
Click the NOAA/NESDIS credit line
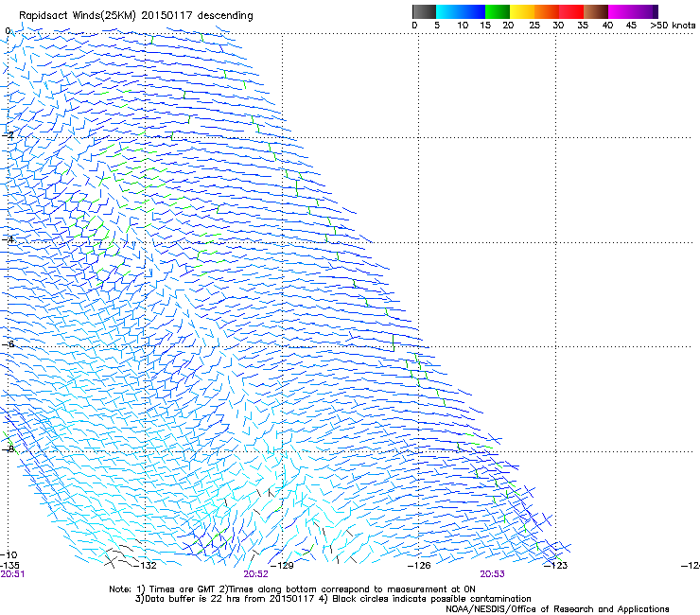(557, 609)
